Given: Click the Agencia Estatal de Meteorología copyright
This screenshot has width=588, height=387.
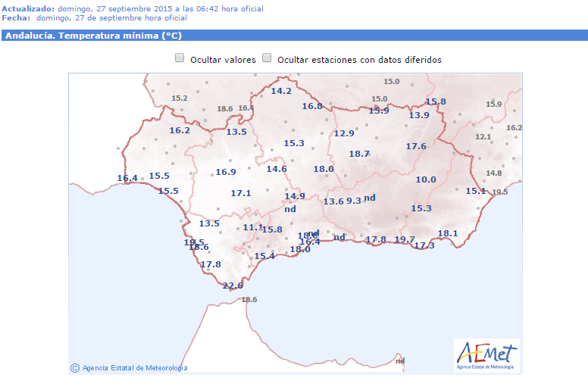Looking at the screenshot, I should [x=129, y=368].
